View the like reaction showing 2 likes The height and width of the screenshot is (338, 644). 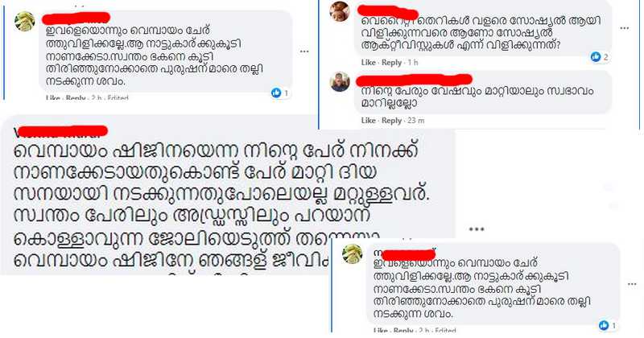click(x=600, y=57)
